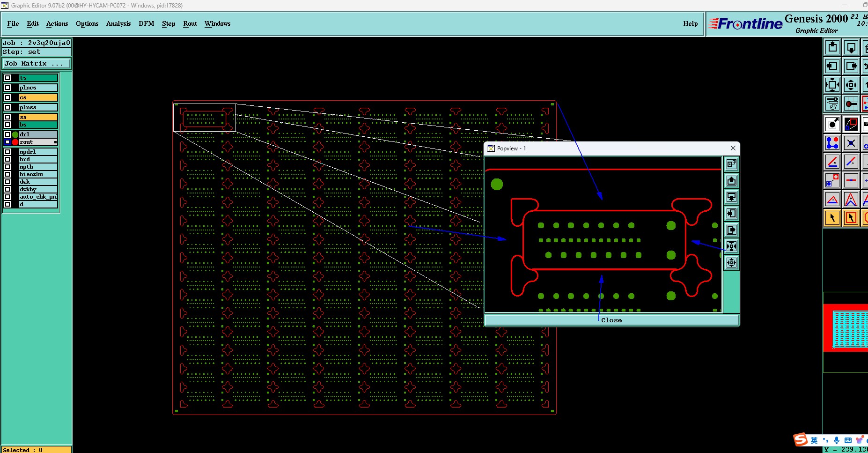Open the wrench and palette display settings icon
This screenshot has width=868, height=453.
(832, 104)
